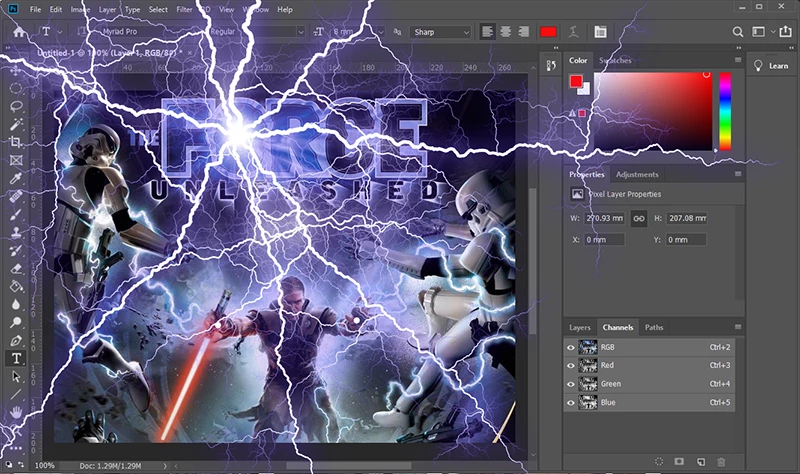Select the Magic Wand tool
The width and height of the screenshot is (800, 474).
[x=16, y=124]
